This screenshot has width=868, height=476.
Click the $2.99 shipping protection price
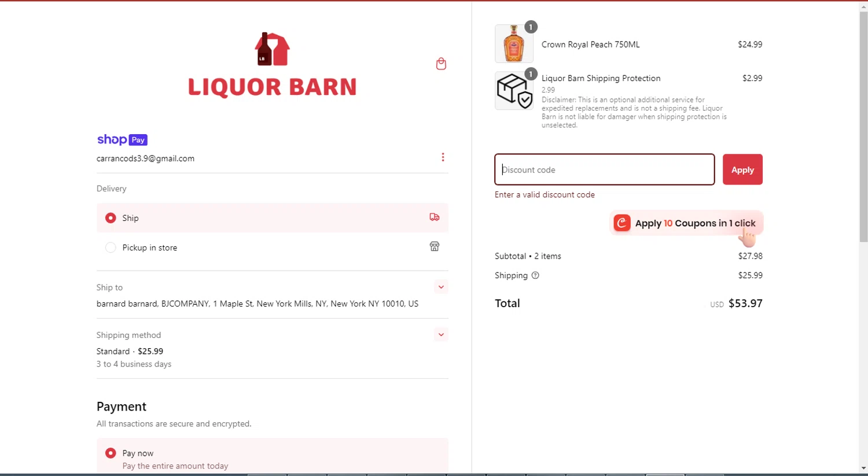pos(752,78)
